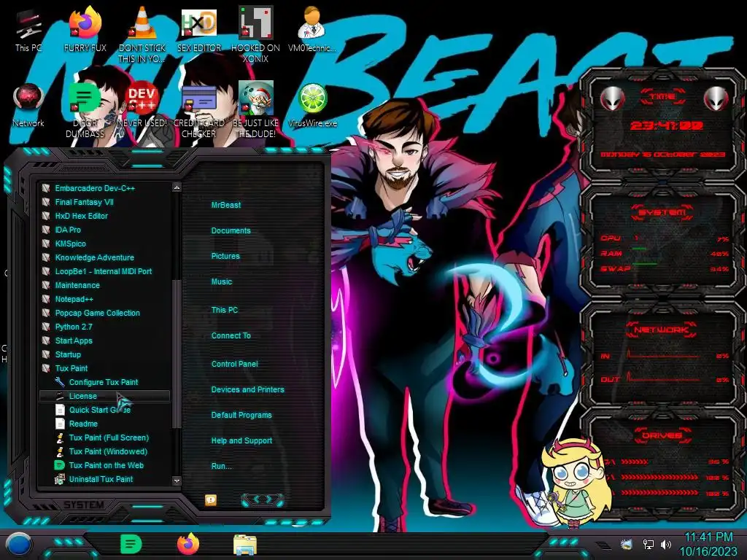Open VM0Technic desktop icon

click(311, 30)
